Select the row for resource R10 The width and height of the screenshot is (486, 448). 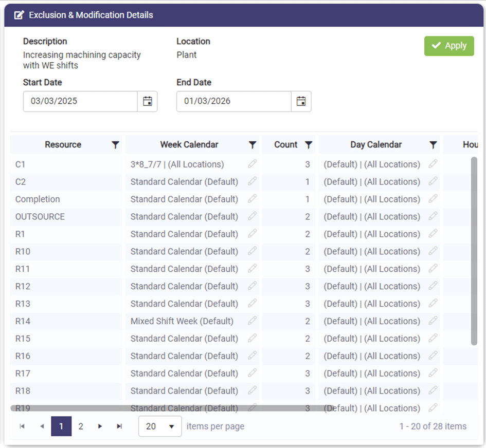click(x=62, y=251)
